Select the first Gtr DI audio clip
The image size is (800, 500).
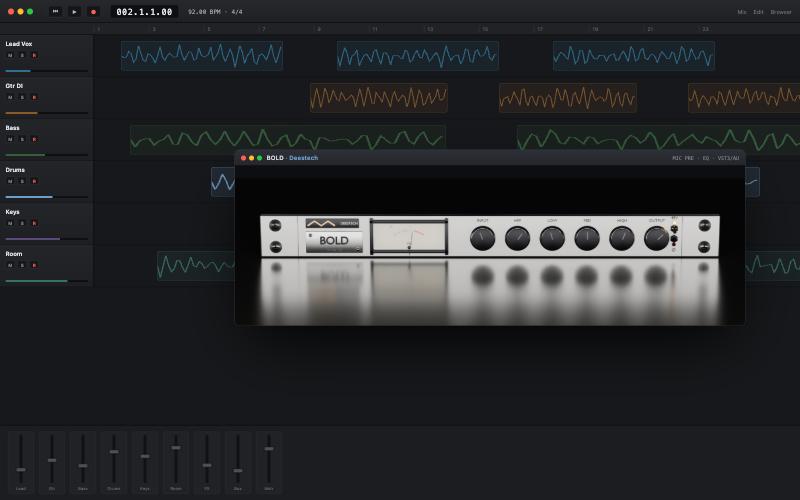pos(379,97)
